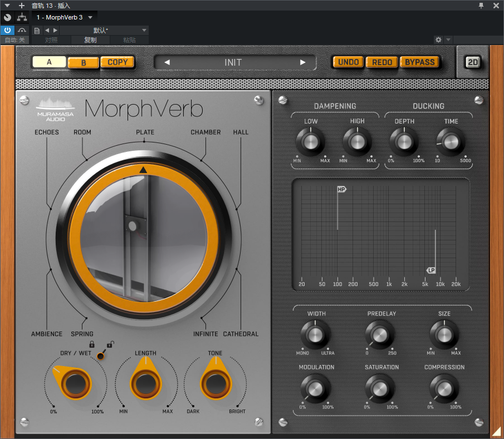Select the SPRING reverb type

tap(82, 334)
